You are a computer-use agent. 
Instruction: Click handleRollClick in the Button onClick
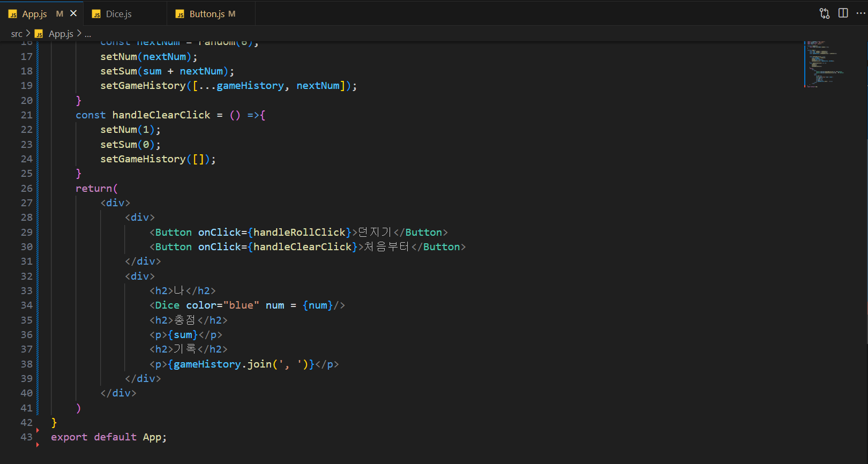pos(300,233)
